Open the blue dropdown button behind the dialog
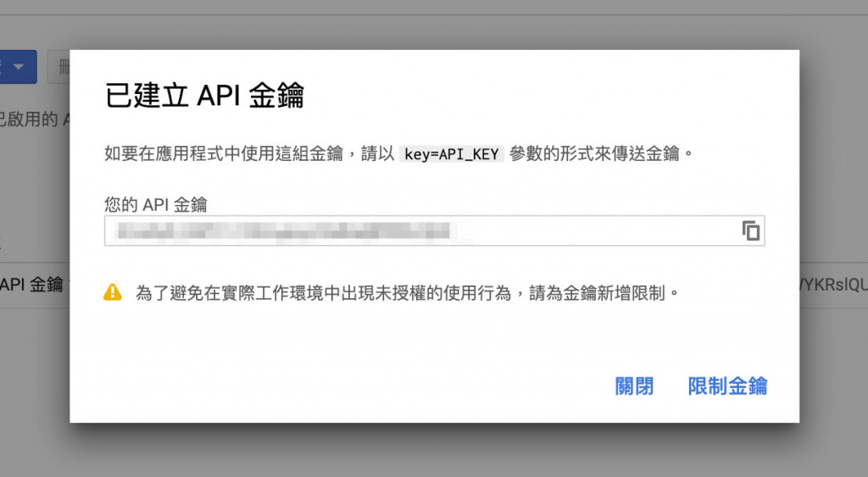868x477 pixels. [x=19, y=67]
